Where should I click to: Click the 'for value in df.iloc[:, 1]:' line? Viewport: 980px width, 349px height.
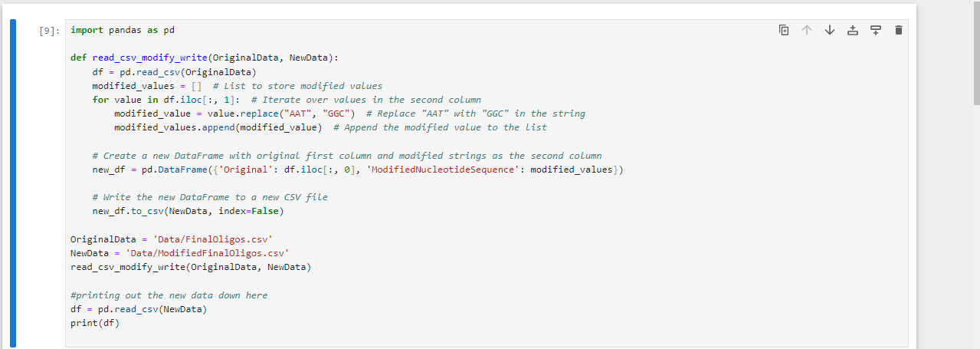[x=287, y=100]
